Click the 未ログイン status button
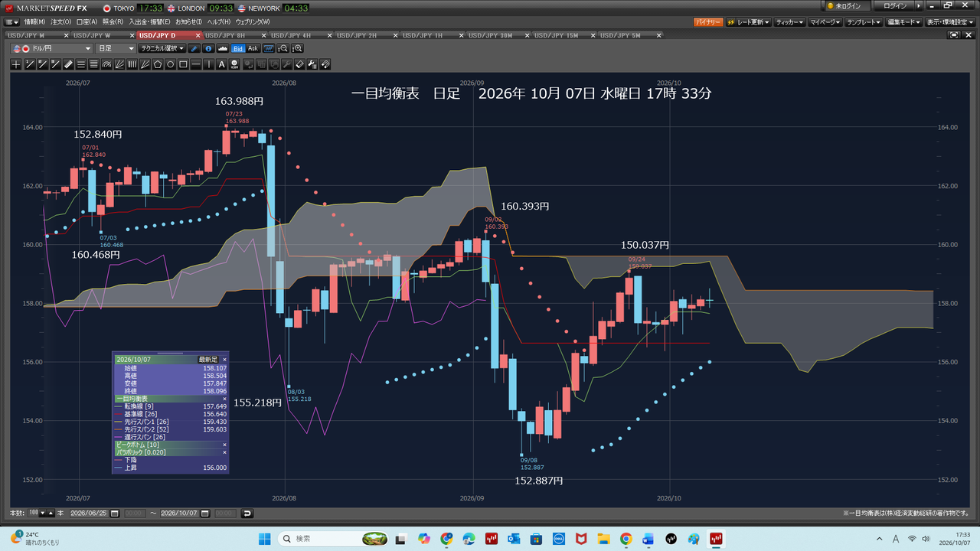The image size is (980, 551). click(846, 6)
